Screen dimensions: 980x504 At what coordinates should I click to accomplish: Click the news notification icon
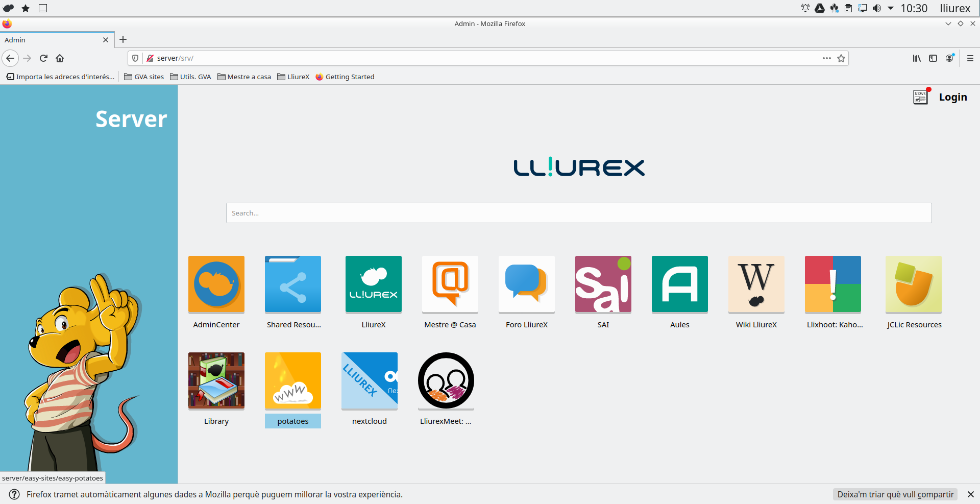(920, 97)
